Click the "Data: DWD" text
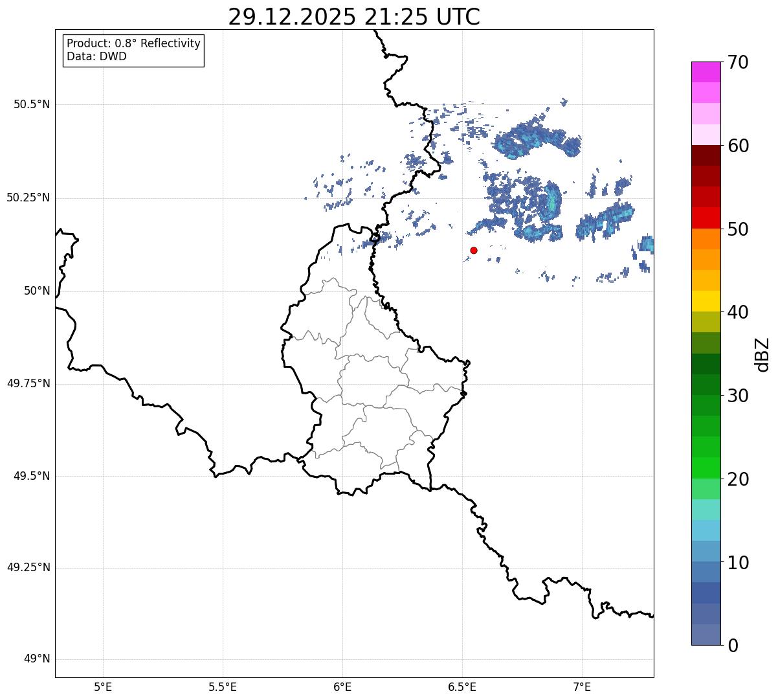The height and width of the screenshot is (700, 778). [x=96, y=56]
